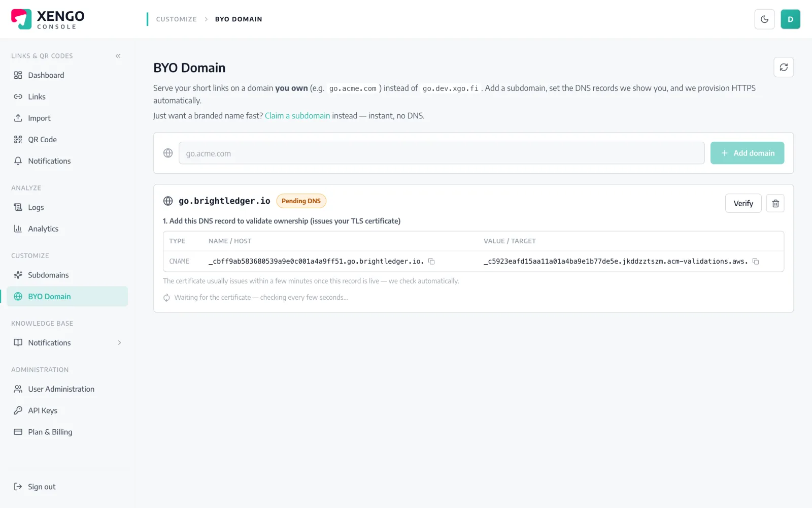This screenshot has width=812, height=508.
Task: Click the globe icon beside go.brightledger.io
Action: point(168,201)
